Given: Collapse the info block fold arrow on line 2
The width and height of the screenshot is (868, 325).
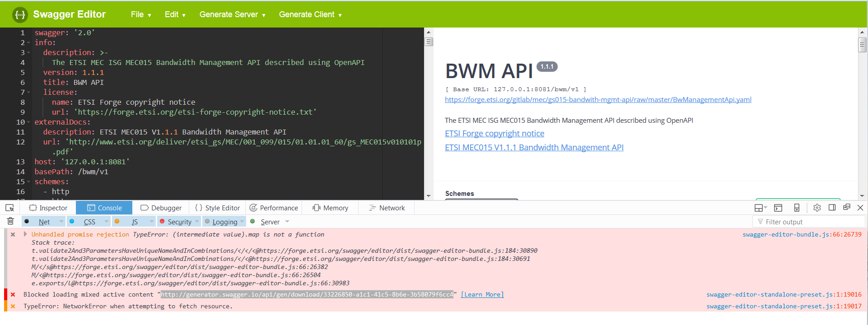Looking at the screenshot, I should click(x=28, y=43).
